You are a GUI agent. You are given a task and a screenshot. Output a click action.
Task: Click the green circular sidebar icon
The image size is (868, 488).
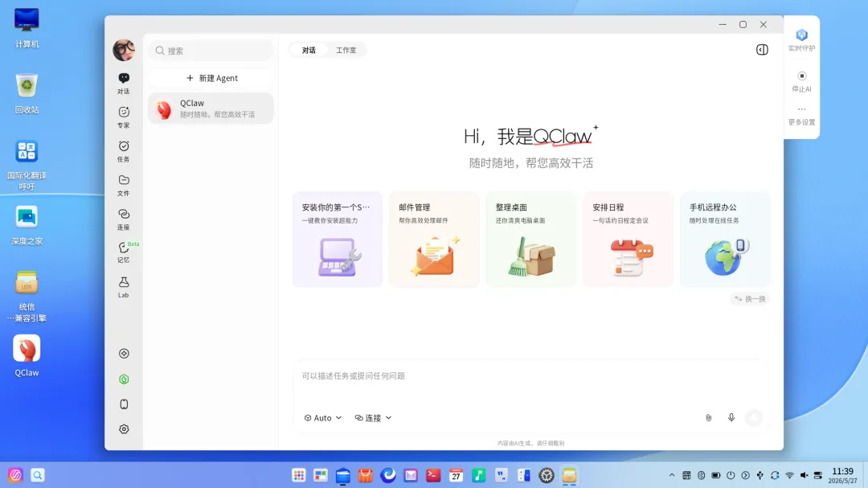coord(124,379)
